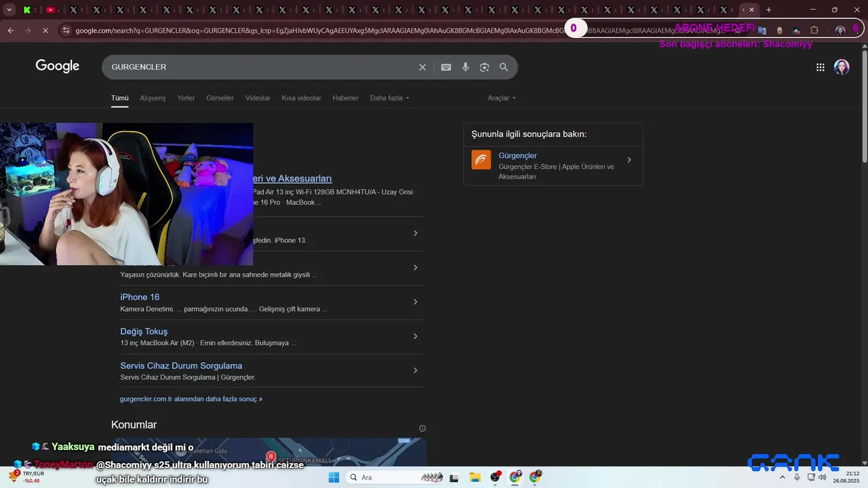The width and height of the screenshot is (868, 488).
Task: Click the page vertical scrollbar
Action: (864, 105)
